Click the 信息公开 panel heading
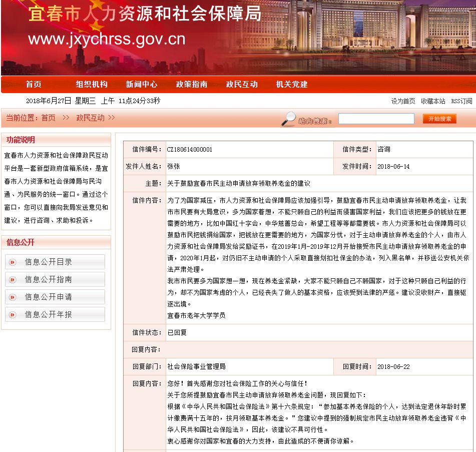Viewport: 476px width, 452px height. 21,242
